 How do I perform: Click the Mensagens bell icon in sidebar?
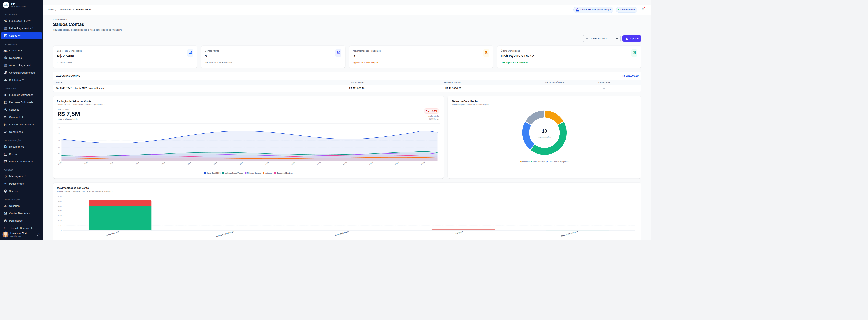5,176
